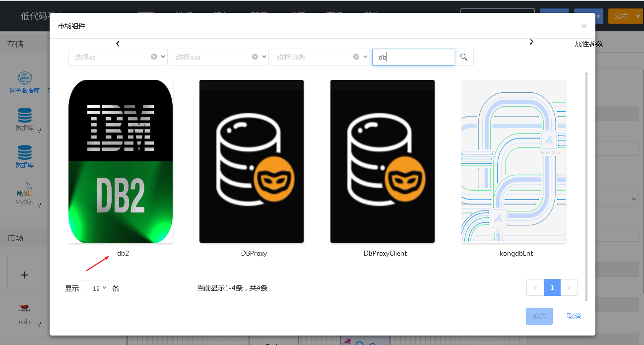Cancel the dialog with 取消
Screen dimensions: 644x345
click(x=574, y=316)
